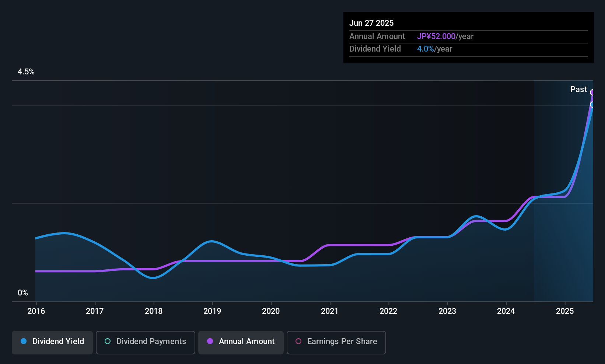Select the 2016 x-axis label
The height and width of the screenshot is (364, 605).
pyautogui.click(x=36, y=311)
